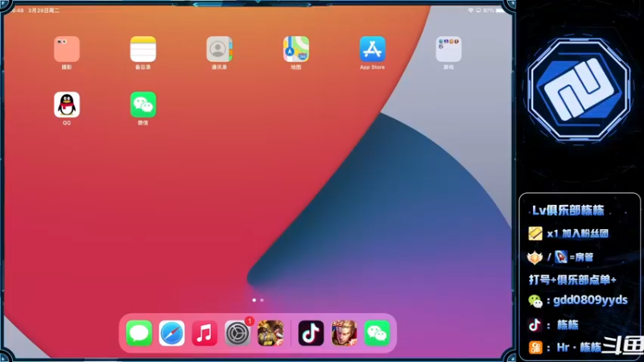Click the gdd0809yyds WeChat ID
The height and width of the screenshot is (362, 644).
(590, 300)
